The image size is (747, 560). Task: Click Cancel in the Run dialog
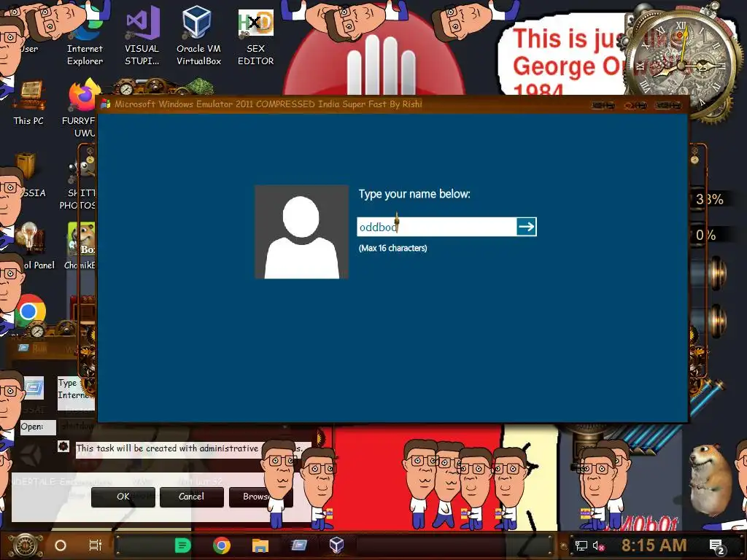pyautogui.click(x=192, y=497)
